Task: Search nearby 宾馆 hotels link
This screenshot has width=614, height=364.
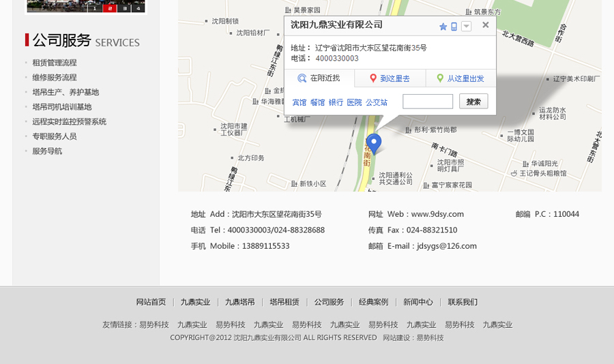Action: pyautogui.click(x=299, y=102)
